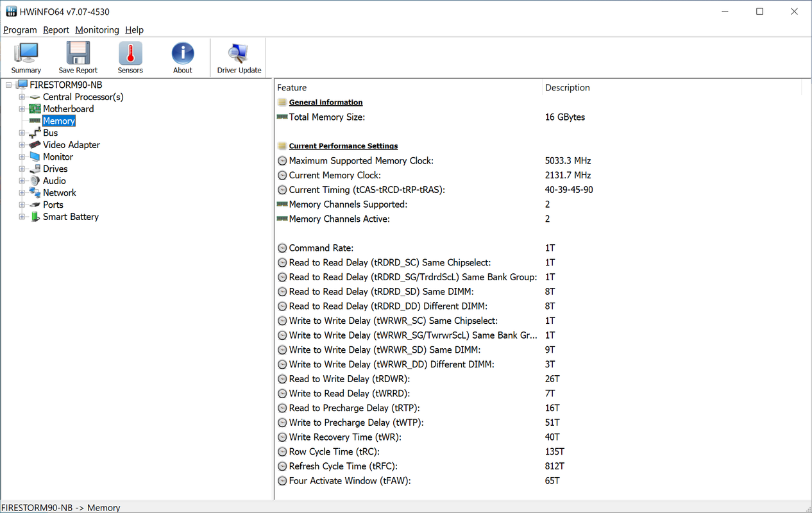This screenshot has height=513, width=812.
Task: Select the Memory tree item label
Action: coord(59,121)
